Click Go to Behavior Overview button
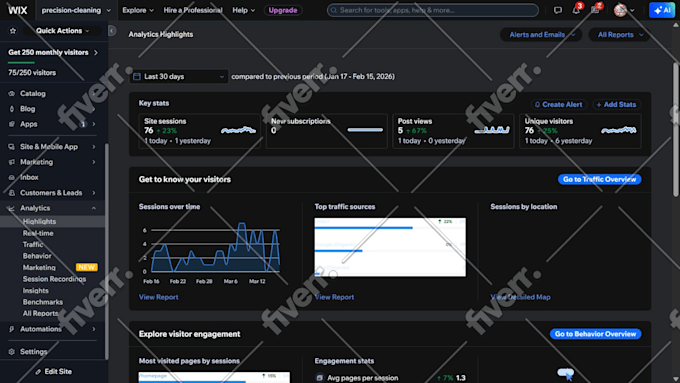Screen dimensions: 680x383 595,334
